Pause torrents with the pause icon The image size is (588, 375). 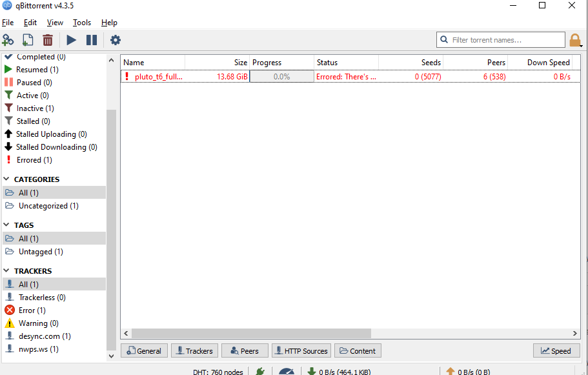click(x=92, y=40)
